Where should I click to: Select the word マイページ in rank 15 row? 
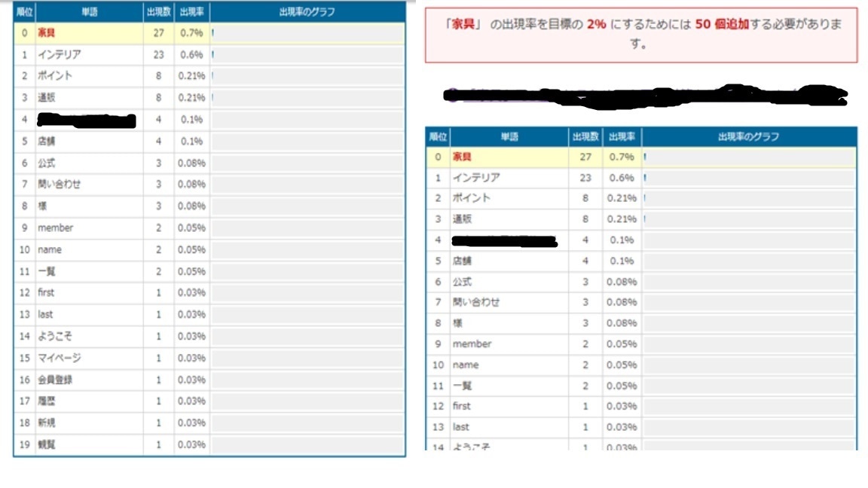60,358
